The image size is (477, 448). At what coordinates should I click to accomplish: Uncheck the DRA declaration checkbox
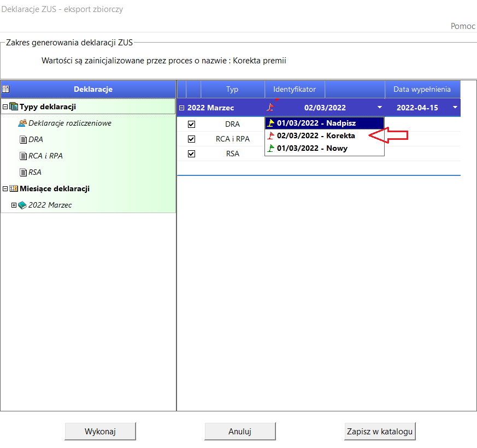coord(191,124)
